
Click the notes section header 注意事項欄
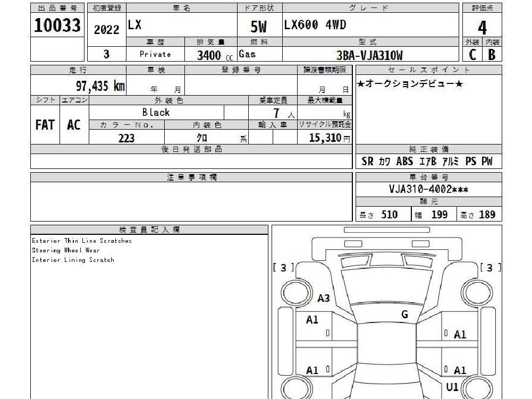[x=192, y=177]
